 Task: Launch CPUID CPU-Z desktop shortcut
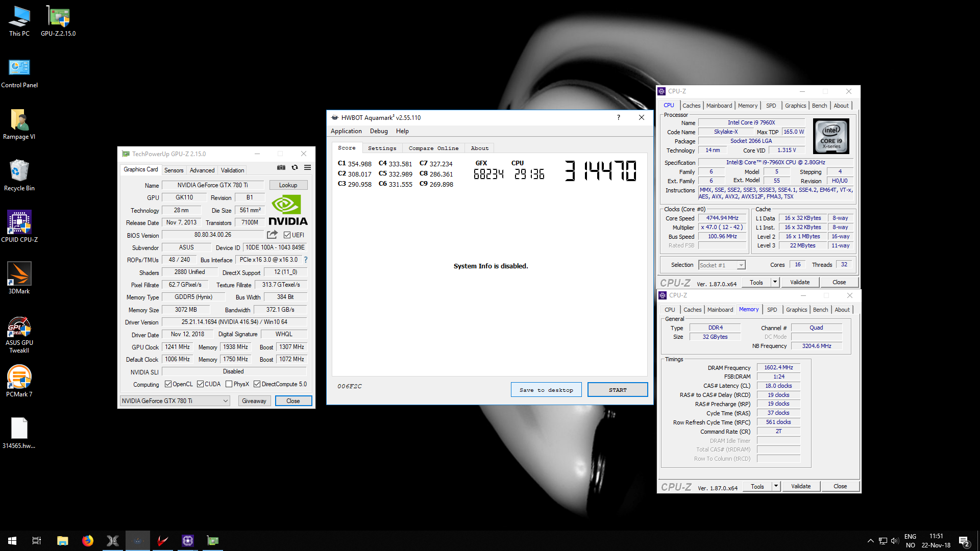[19, 227]
